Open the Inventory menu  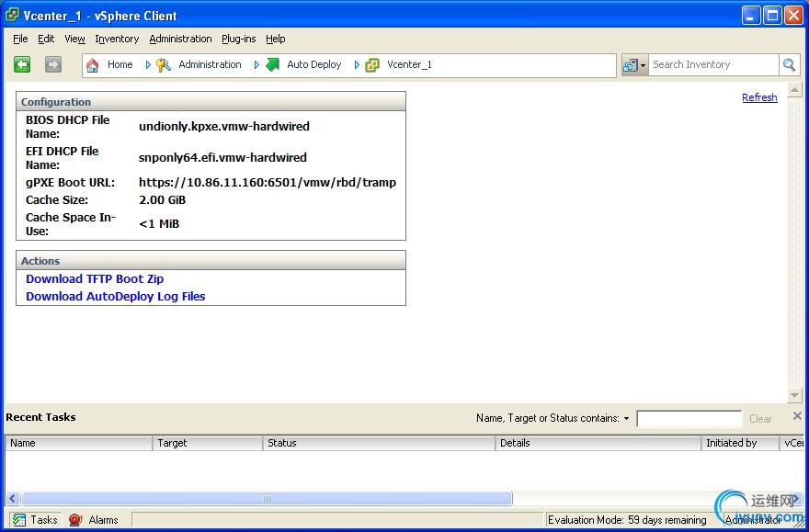pos(117,39)
